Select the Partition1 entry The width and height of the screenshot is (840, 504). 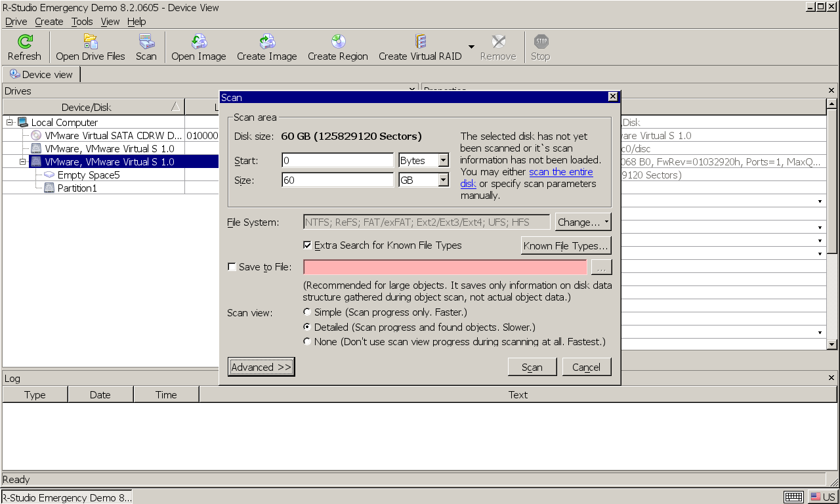point(77,188)
